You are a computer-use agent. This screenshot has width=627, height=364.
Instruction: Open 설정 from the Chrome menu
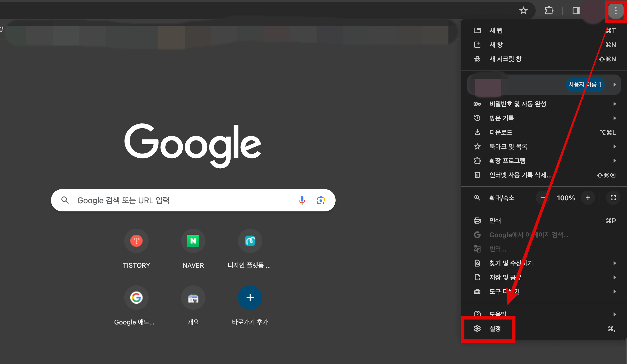495,329
